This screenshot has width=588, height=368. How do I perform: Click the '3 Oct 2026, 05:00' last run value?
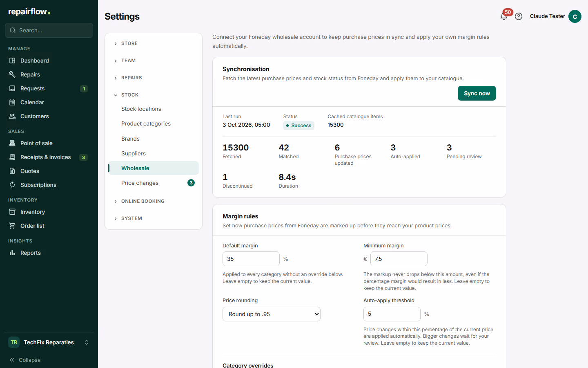click(246, 125)
